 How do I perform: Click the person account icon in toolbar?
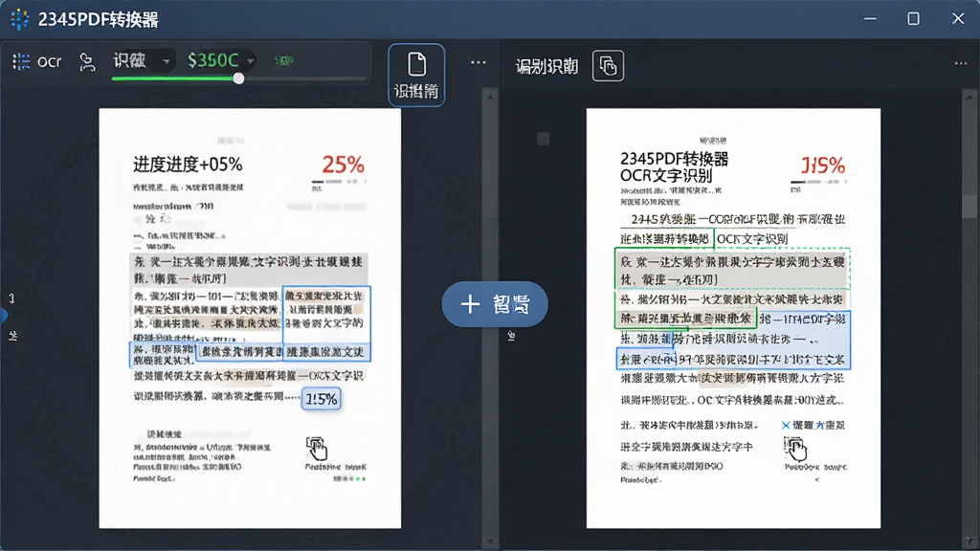click(x=87, y=62)
